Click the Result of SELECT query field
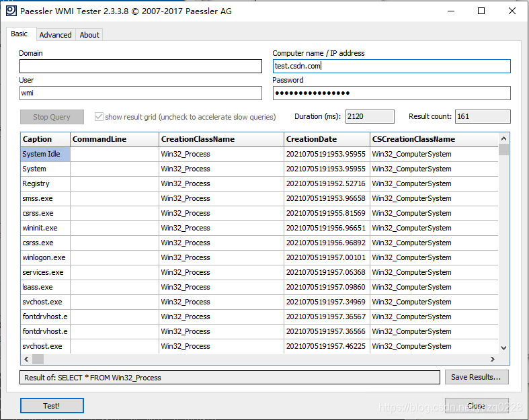Screen dimensions: 529x420 point(230,378)
